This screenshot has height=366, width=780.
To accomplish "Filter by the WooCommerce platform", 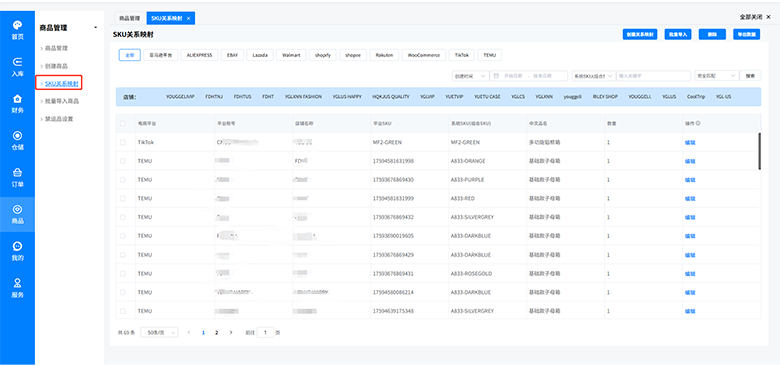I will coord(423,55).
